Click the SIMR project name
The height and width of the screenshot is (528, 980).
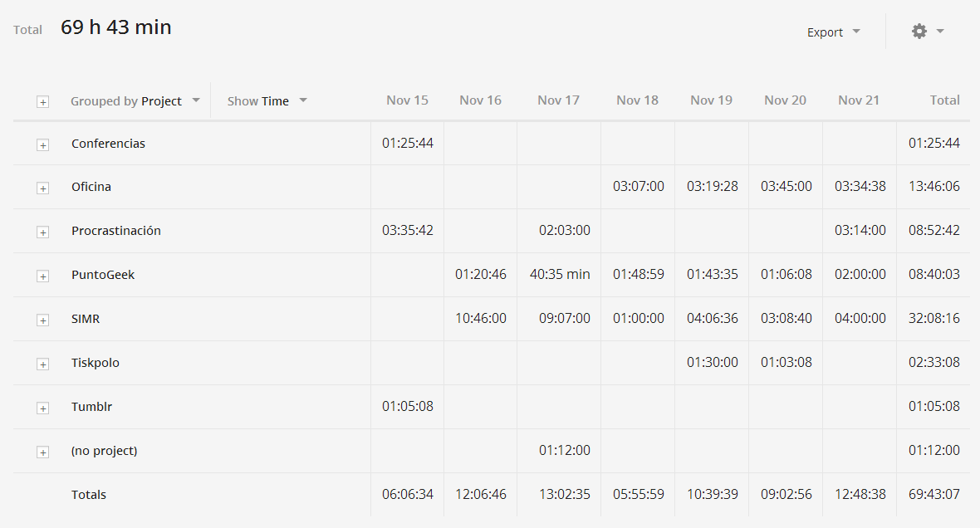(86, 319)
